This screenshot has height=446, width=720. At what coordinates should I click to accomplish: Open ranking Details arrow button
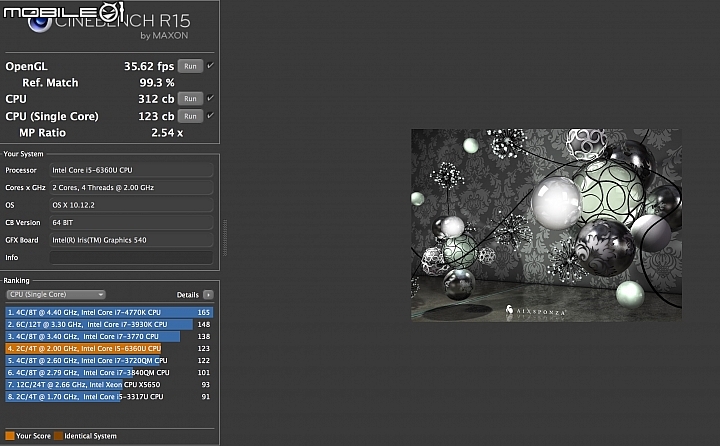pyautogui.click(x=208, y=295)
